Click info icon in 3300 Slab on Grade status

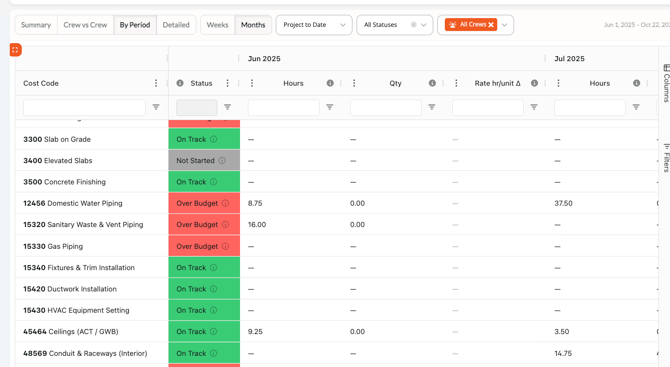click(x=213, y=139)
